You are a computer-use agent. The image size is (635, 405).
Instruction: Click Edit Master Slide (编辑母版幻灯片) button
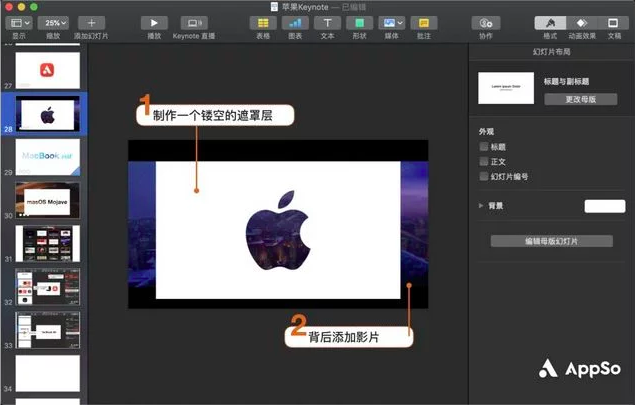pos(552,241)
